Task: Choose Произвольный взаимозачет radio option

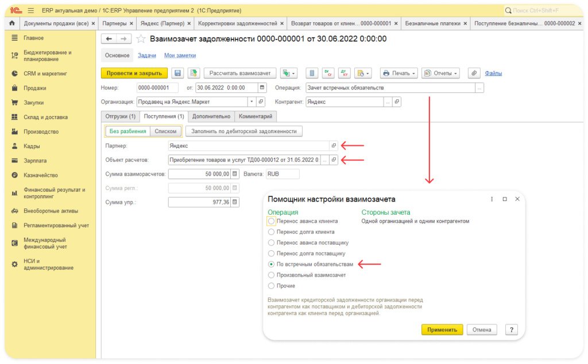Action: pyautogui.click(x=272, y=275)
